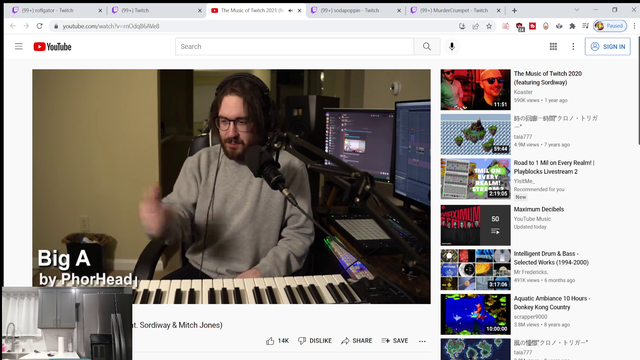640x360 pixels.
Task: Click the taia777 channel under first Japanese video
Action: (523, 137)
